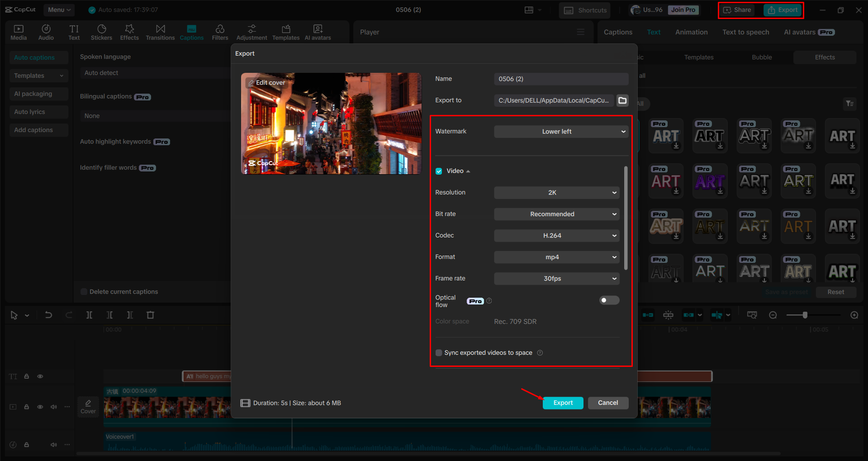Open the Media panel

[19, 32]
